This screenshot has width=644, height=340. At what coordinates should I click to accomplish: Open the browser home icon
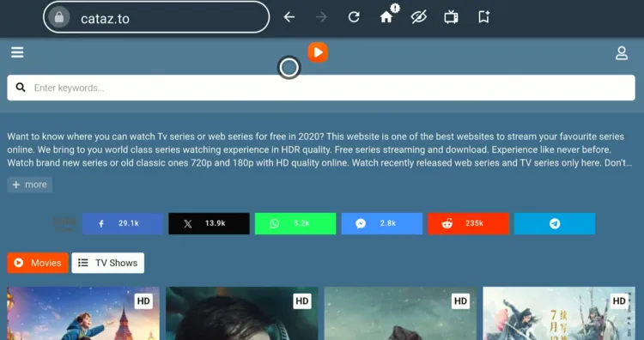tap(386, 16)
